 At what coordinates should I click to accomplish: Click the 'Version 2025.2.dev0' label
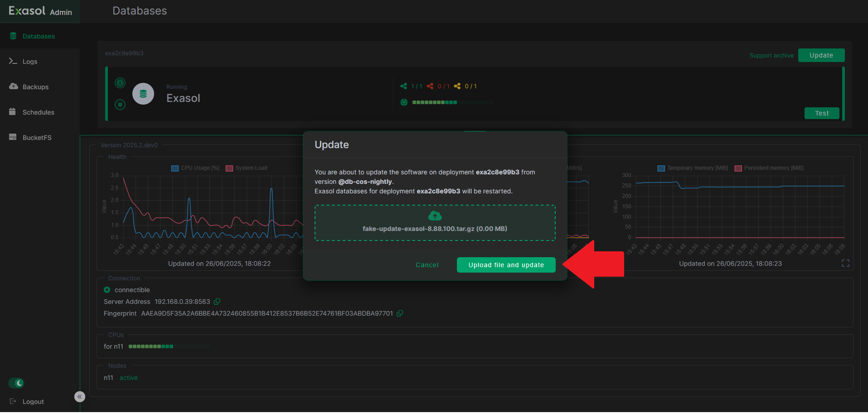[129, 145]
